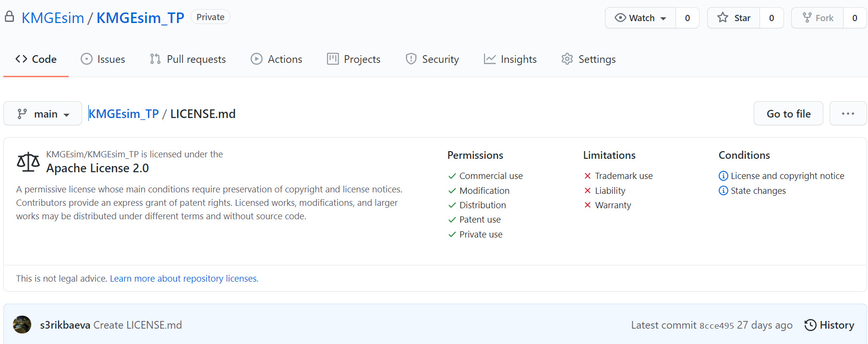
Task: Click the info icon beside License and copyright notice
Action: (723, 176)
